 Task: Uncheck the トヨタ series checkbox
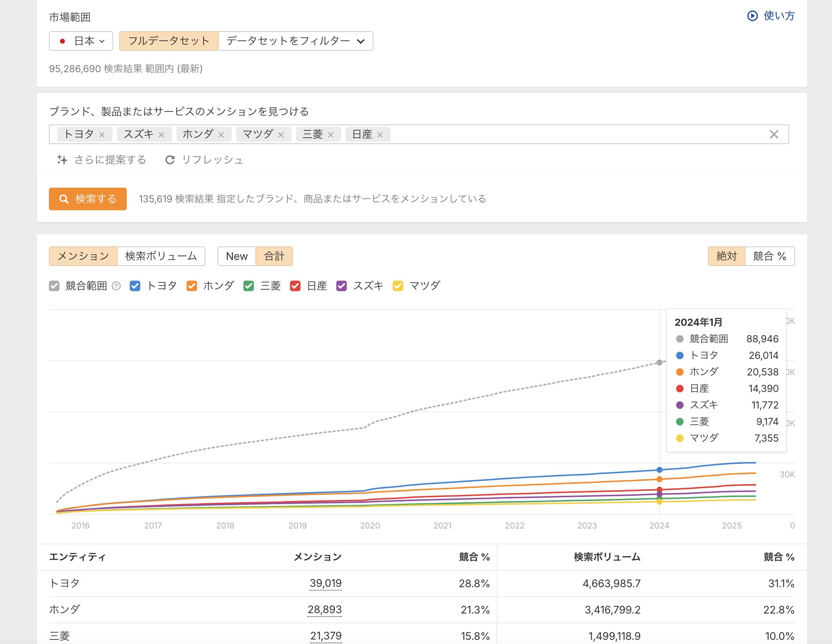(135, 286)
